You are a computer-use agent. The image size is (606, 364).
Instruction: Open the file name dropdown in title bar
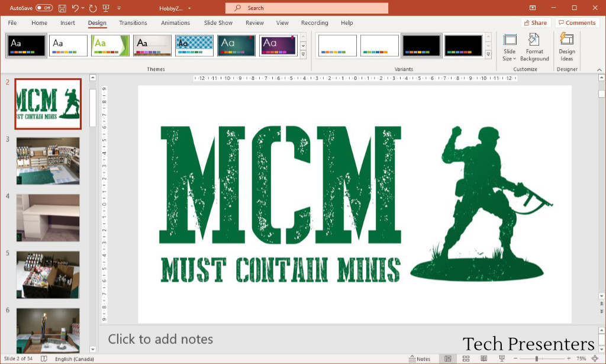tap(189, 8)
